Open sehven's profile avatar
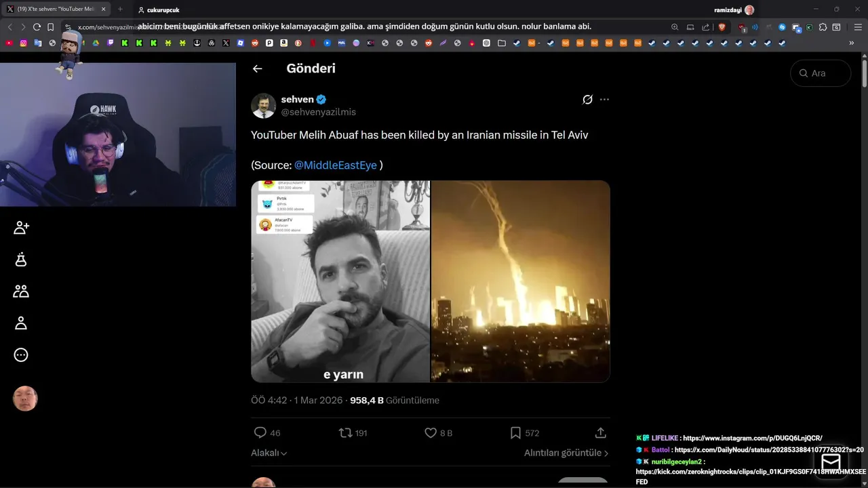The width and height of the screenshot is (868, 488). coord(263,106)
